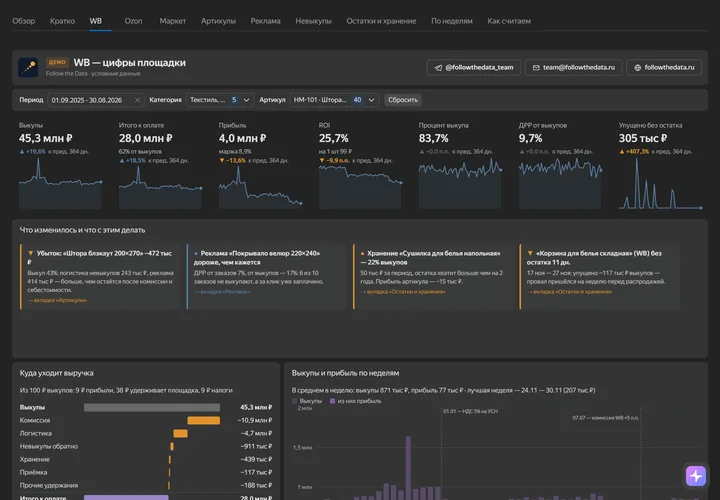Follow the вкладка «Реклама» link
This screenshot has height=500, width=720.
click(222, 292)
